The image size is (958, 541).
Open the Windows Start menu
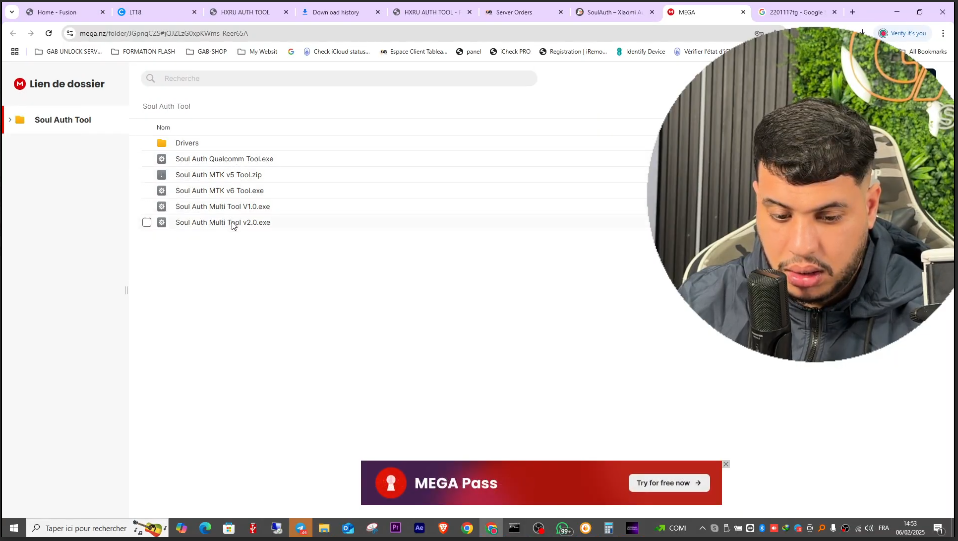13,528
